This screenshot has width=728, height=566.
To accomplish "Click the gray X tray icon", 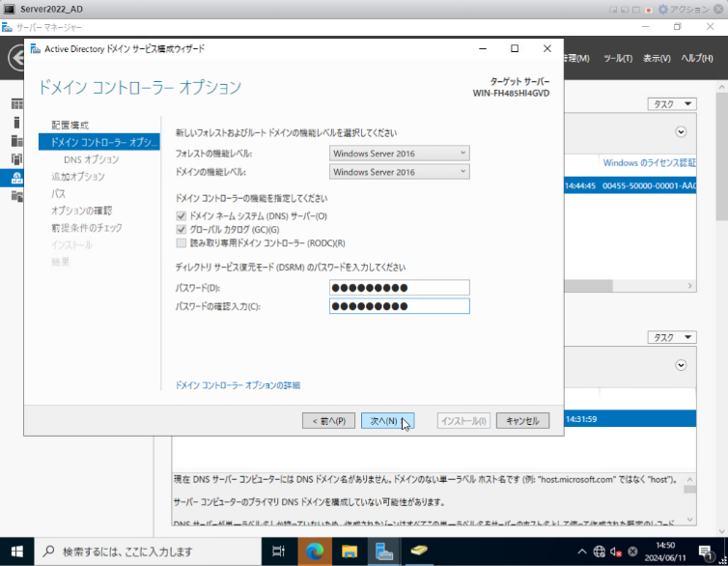I will [x=632, y=552].
